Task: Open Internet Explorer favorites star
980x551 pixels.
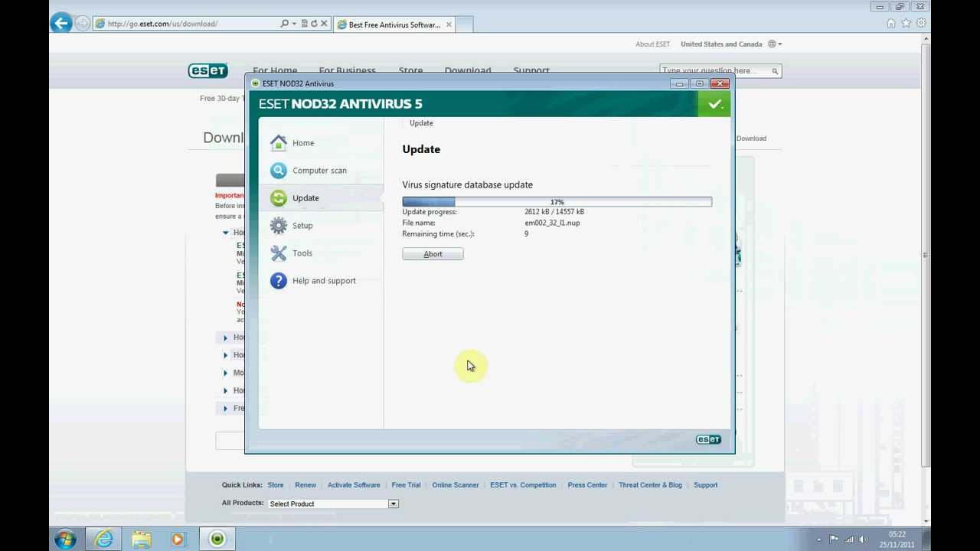Action: (x=906, y=24)
